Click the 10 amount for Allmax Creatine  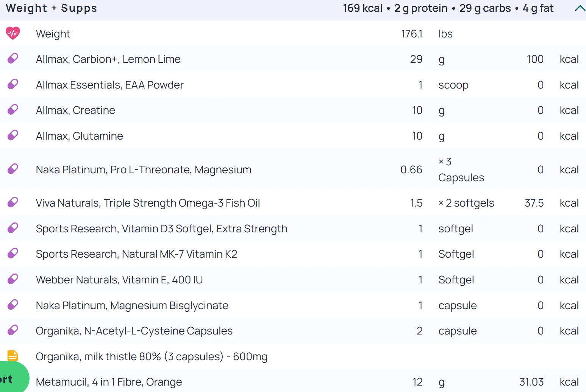(x=417, y=110)
